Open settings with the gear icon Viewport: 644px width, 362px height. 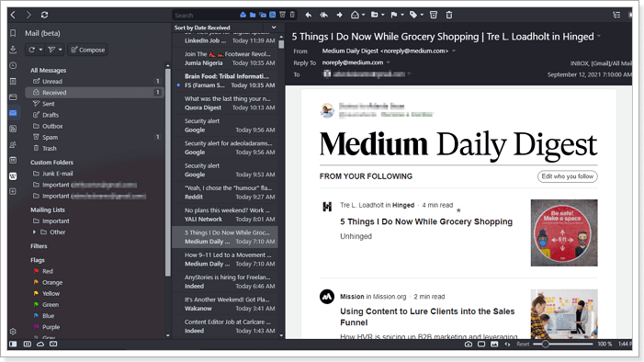pos(13,331)
